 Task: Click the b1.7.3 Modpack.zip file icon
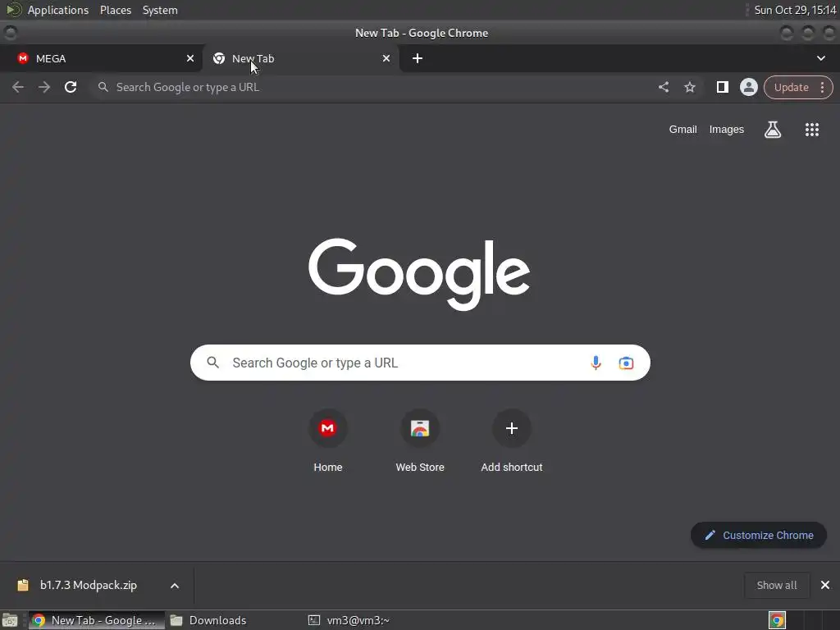[22, 585]
